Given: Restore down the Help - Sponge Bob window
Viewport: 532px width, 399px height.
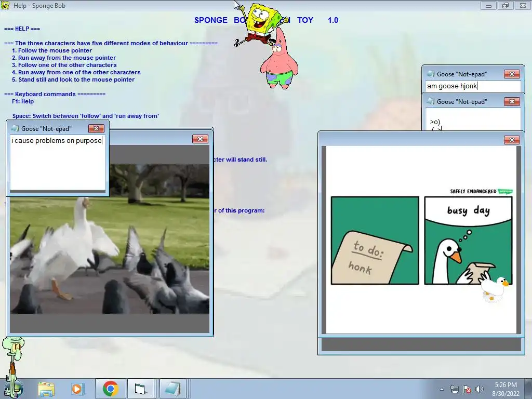Looking at the screenshot, I should (x=505, y=5).
